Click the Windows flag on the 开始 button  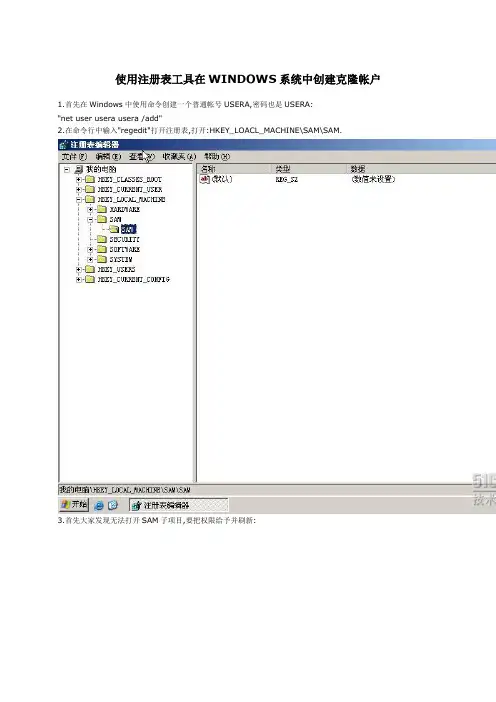click(65, 505)
